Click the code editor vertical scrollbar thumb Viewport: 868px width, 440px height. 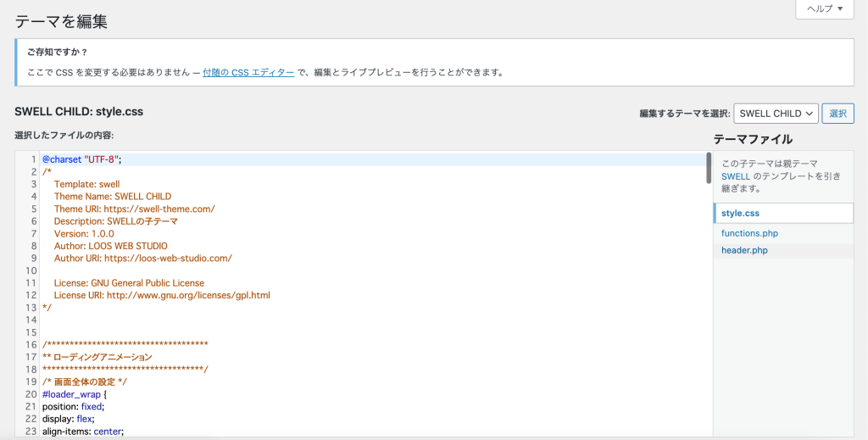[x=709, y=168]
